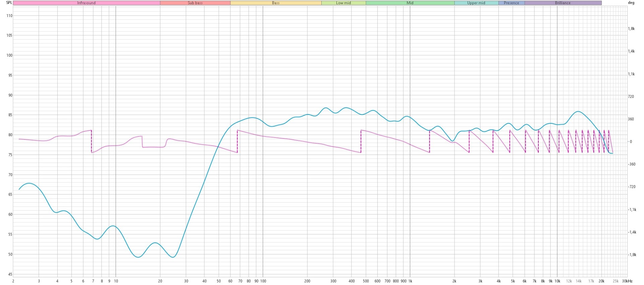Viewport: 644px width, 285px height.
Task: Click the deg axis title
Action: pyautogui.click(x=631, y=3)
